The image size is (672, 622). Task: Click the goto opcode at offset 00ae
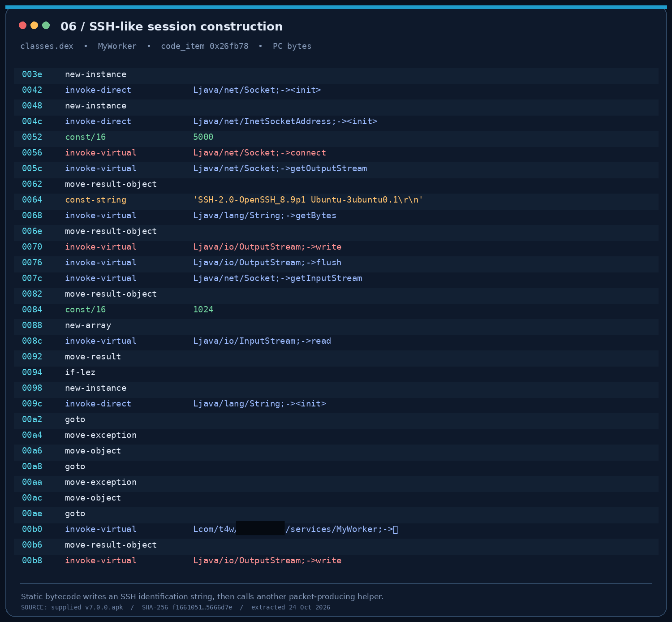(75, 514)
